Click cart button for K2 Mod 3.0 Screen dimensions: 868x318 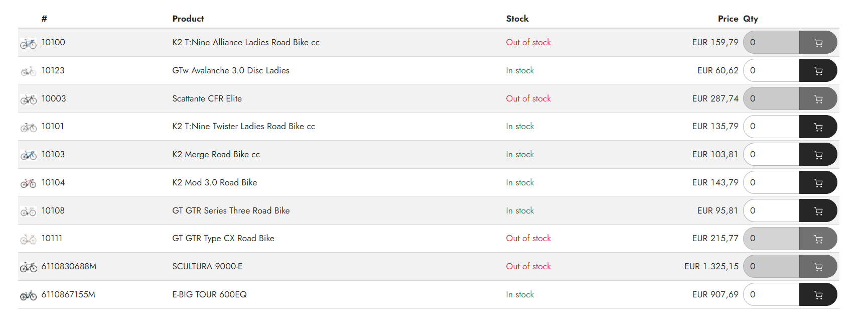818,183
